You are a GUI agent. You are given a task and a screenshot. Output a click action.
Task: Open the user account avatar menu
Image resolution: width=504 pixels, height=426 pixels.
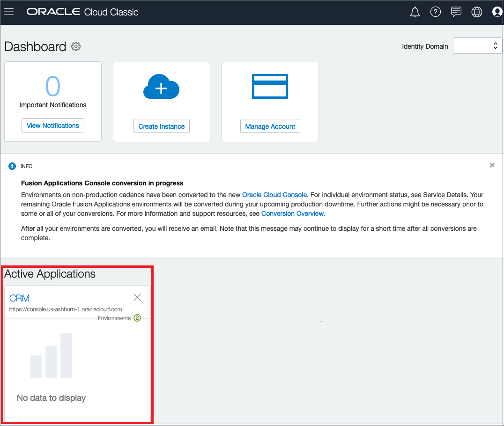497,12
